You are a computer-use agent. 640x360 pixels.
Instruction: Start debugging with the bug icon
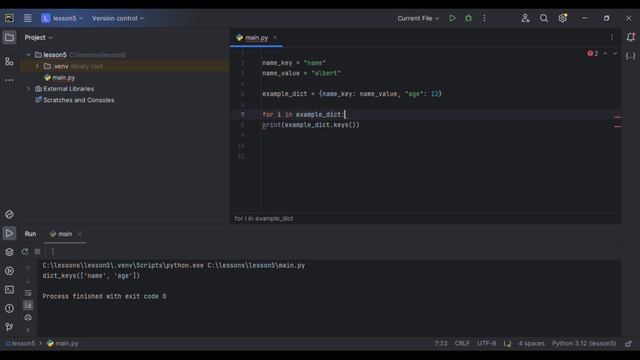[x=469, y=18]
